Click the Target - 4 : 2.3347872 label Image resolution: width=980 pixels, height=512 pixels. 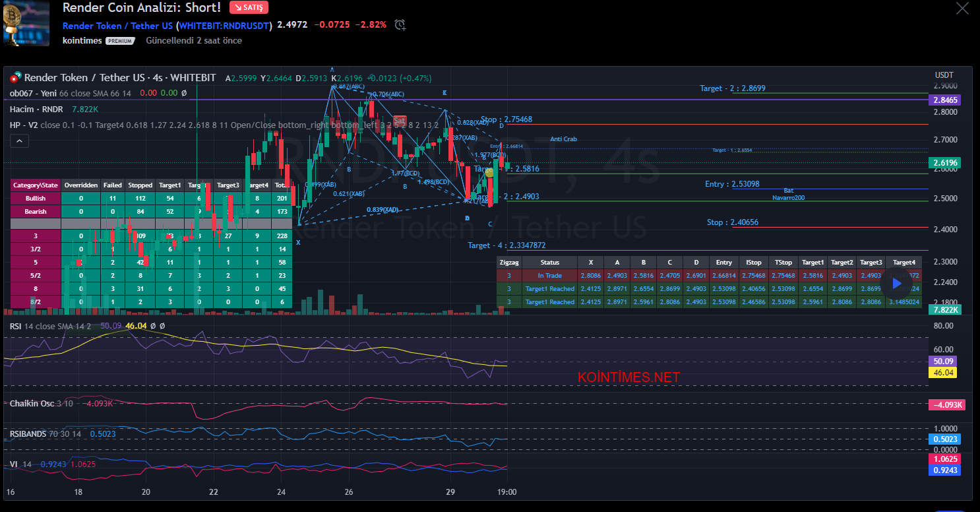[506, 245]
